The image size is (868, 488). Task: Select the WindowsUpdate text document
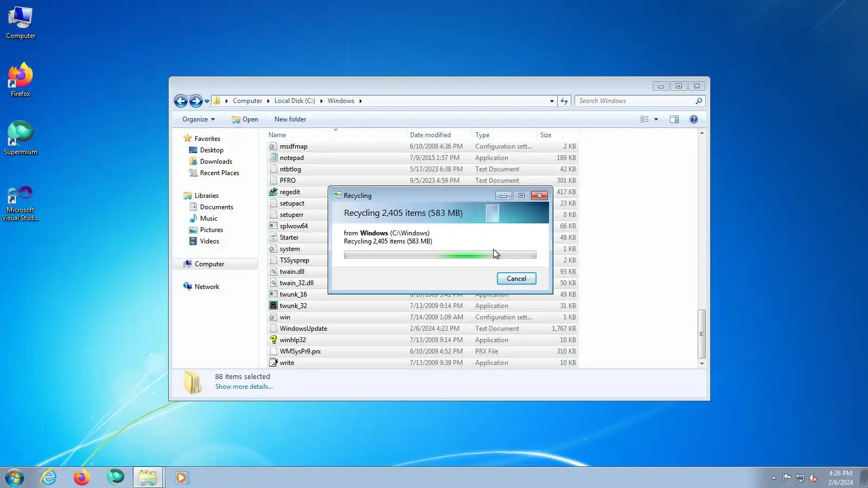point(423,329)
